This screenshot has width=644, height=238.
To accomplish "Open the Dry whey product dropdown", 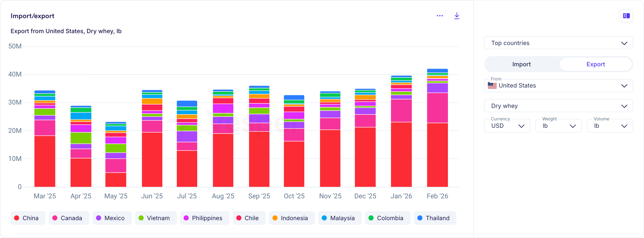I will [x=558, y=106].
